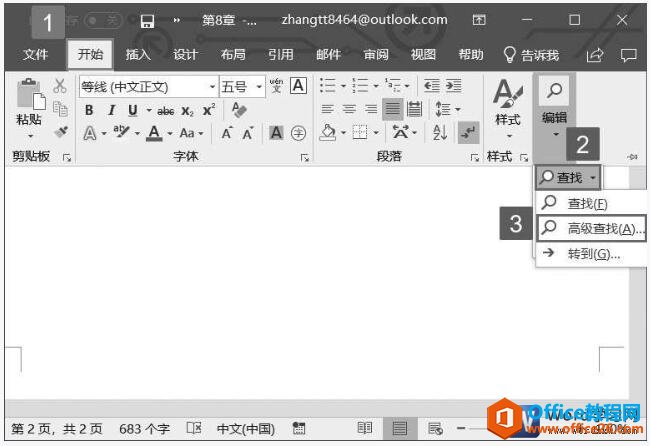Toggle Bold formatting
The width and height of the screenshot is (650, 446).
click(89, 110)
